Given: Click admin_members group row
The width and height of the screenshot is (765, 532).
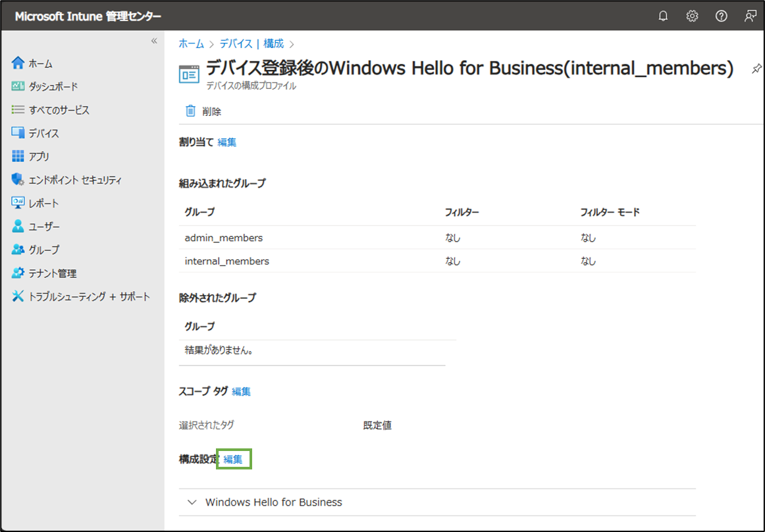Looking at the screenshot, I should coord(437,238).
